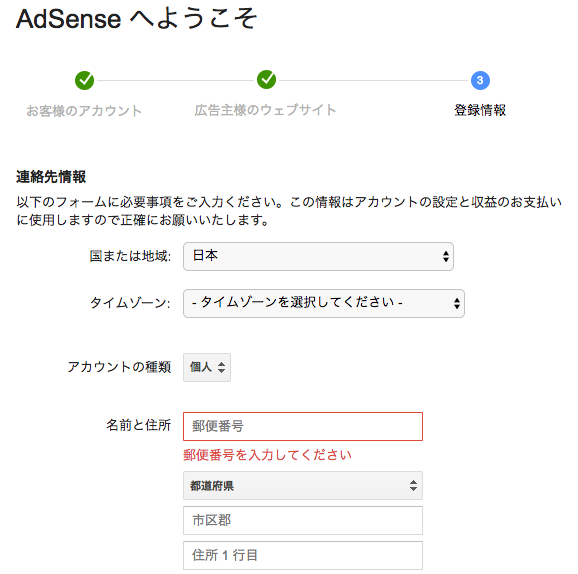Click the blue step 3 circle icon

(480, 80)
